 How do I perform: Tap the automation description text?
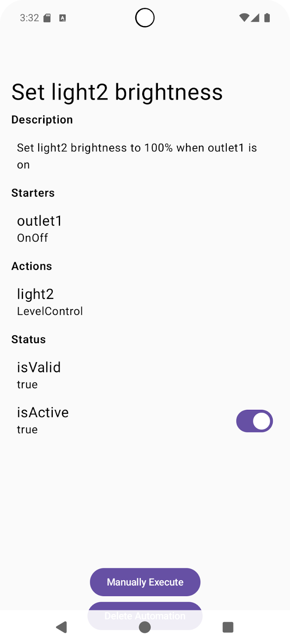137,156
